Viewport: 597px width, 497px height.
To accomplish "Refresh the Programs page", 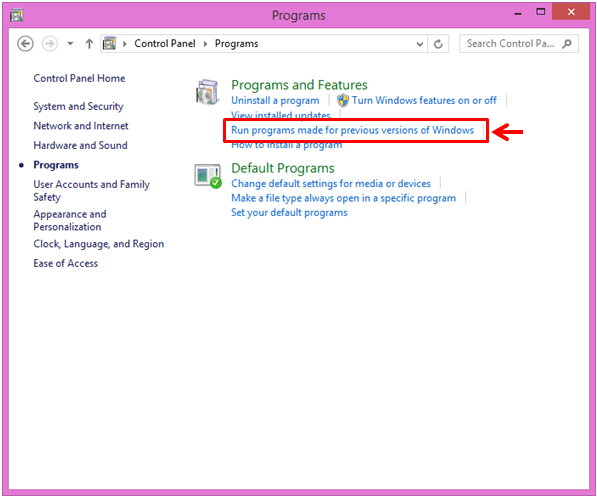I will click(438, 44).
